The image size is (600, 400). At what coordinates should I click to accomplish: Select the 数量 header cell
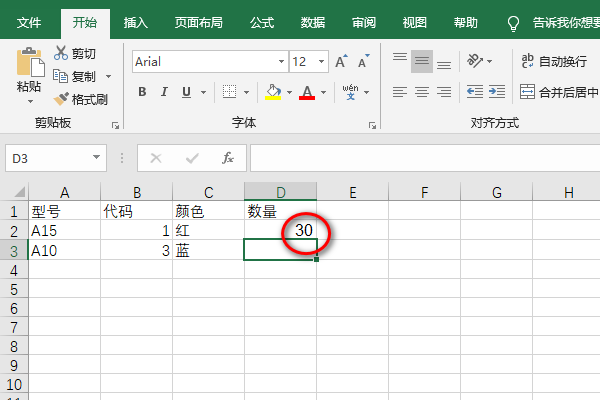(280, 211)
